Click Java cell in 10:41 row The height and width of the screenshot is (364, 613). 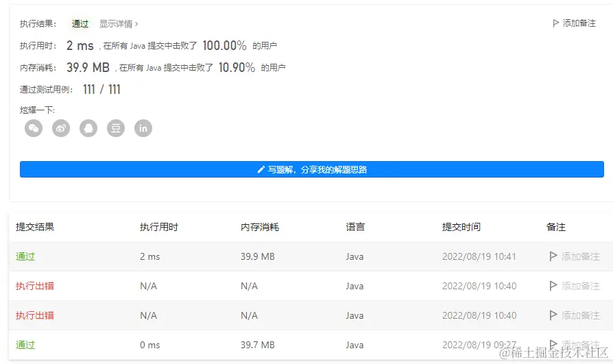point(354,256)
